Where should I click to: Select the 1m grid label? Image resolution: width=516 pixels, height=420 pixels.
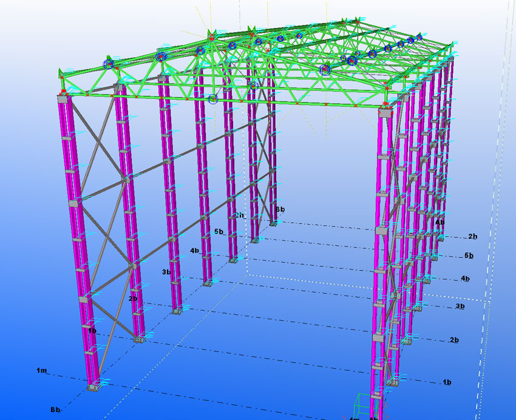pos(41,370)
